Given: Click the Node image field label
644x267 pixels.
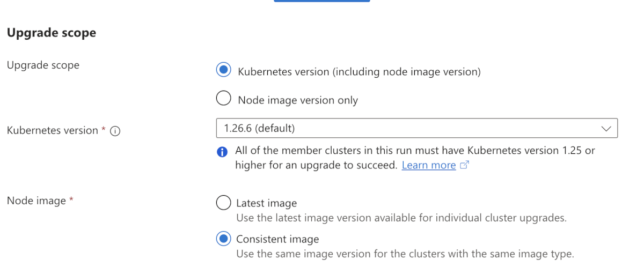Looking at the screenshot, I should coord(36,201).
